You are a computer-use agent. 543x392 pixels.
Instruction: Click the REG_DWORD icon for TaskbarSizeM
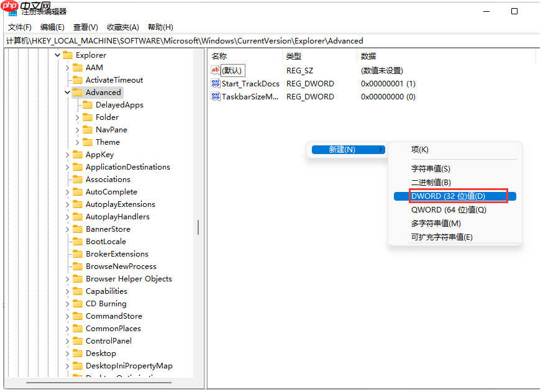[x=214, y=96]
